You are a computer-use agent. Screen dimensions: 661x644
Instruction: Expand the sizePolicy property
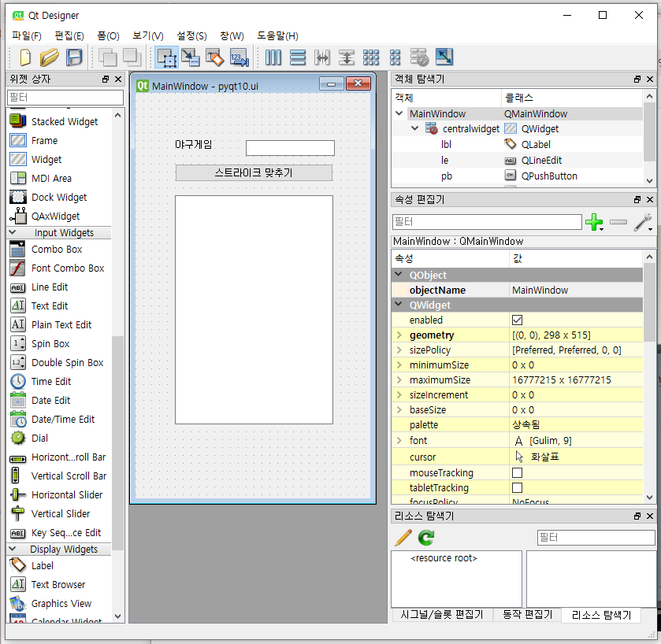pos(399,350)
